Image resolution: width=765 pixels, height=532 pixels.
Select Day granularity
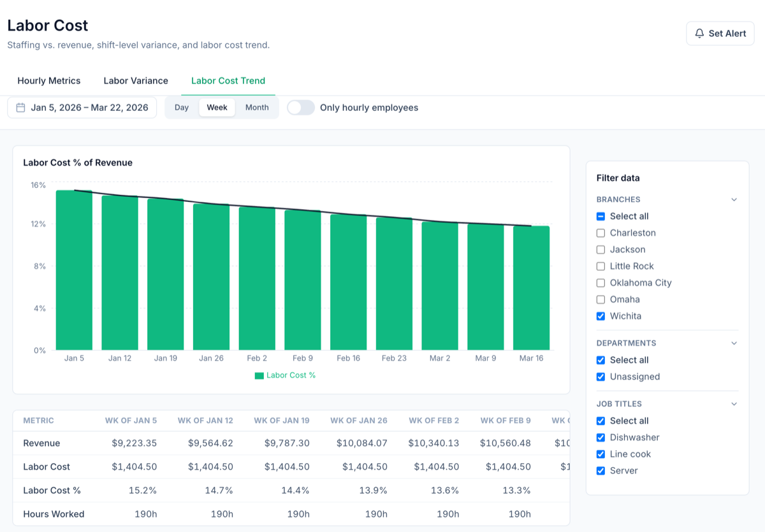click(x=182, y=108)
